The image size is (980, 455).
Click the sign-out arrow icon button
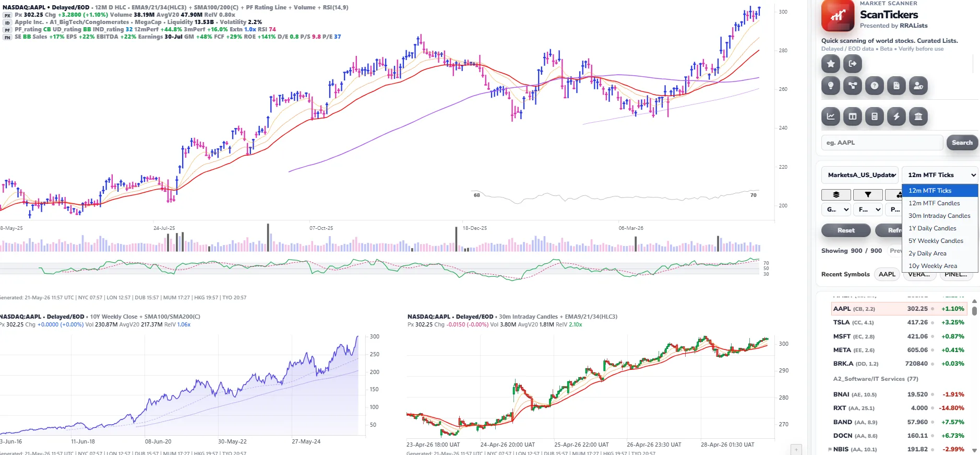coord(853,64)
